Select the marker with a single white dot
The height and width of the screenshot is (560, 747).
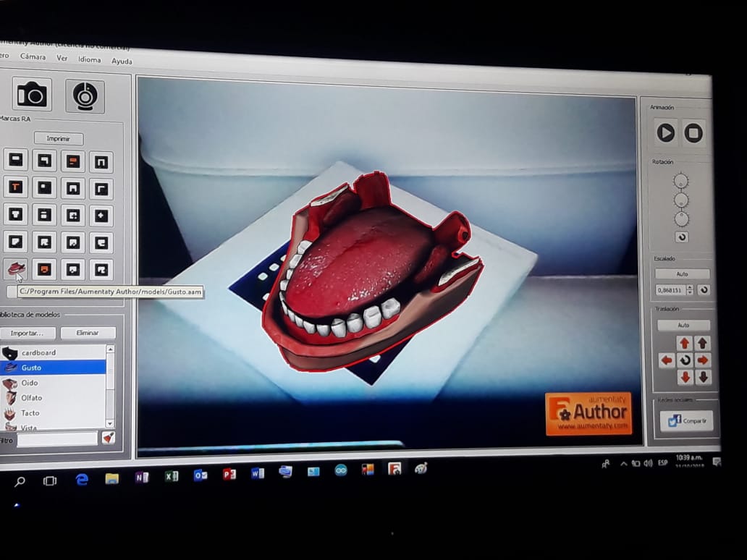[x=44, y=187]
